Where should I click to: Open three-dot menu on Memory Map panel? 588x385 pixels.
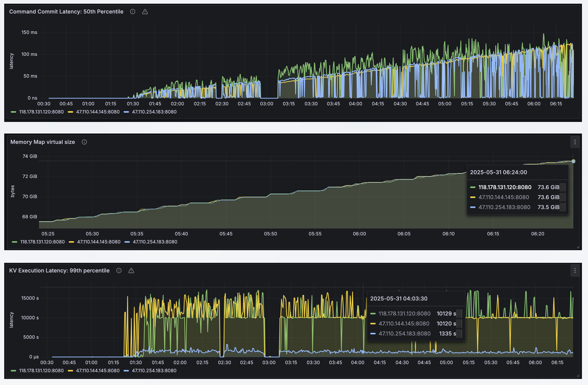point(575,142)
